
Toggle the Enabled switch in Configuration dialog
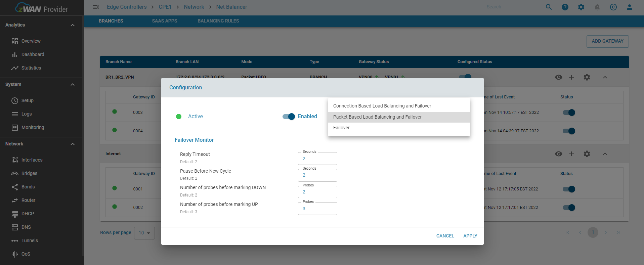(x=289, y=117)
